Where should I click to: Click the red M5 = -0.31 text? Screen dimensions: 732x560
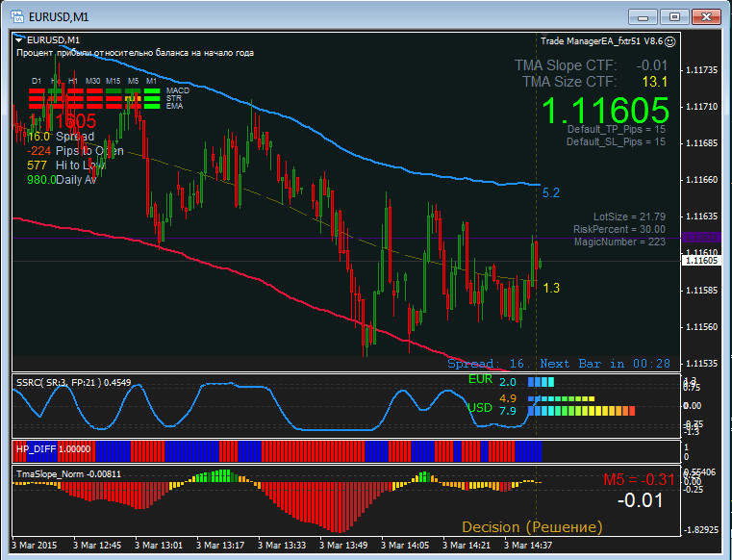[639, 480]
